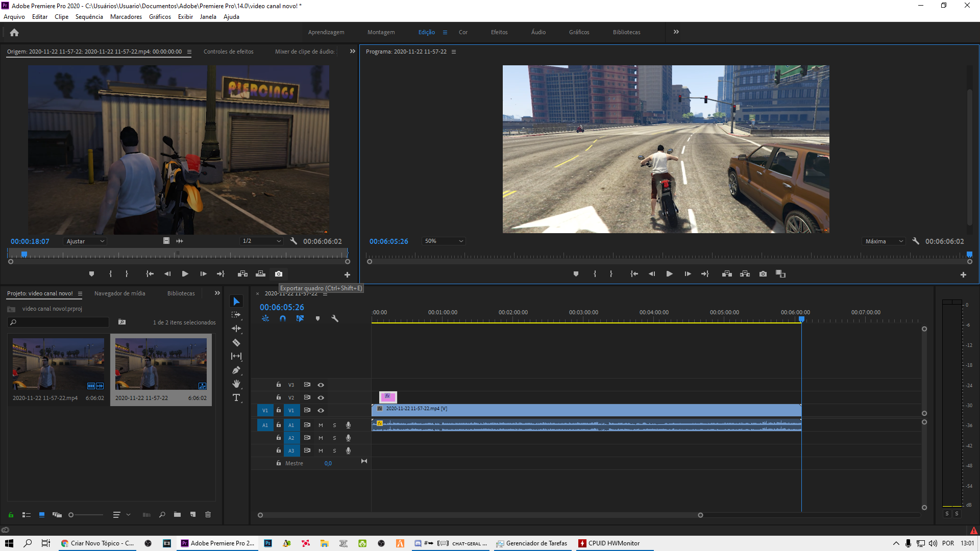The image size is (980, 551).
Task: Search in Project panel footer
Action: (x=162, y=514)
